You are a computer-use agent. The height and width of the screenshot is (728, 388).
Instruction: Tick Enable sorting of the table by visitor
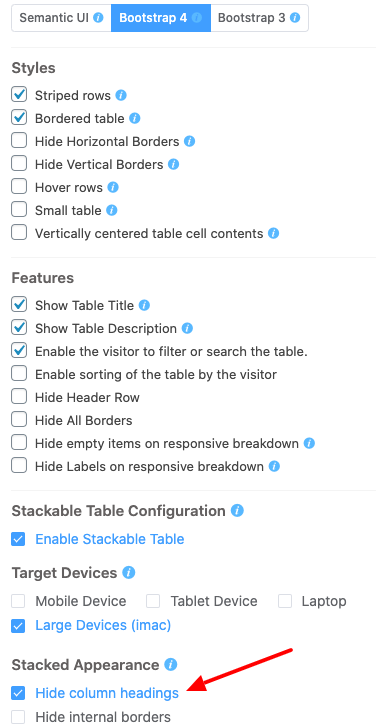point(19,374)
